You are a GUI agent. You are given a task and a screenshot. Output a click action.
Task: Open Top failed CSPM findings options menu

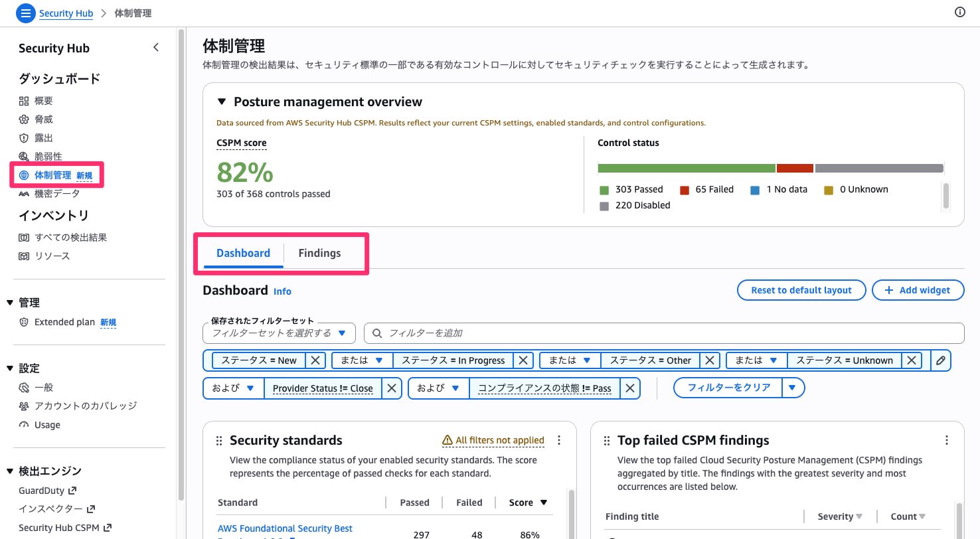tap(947, 440)
